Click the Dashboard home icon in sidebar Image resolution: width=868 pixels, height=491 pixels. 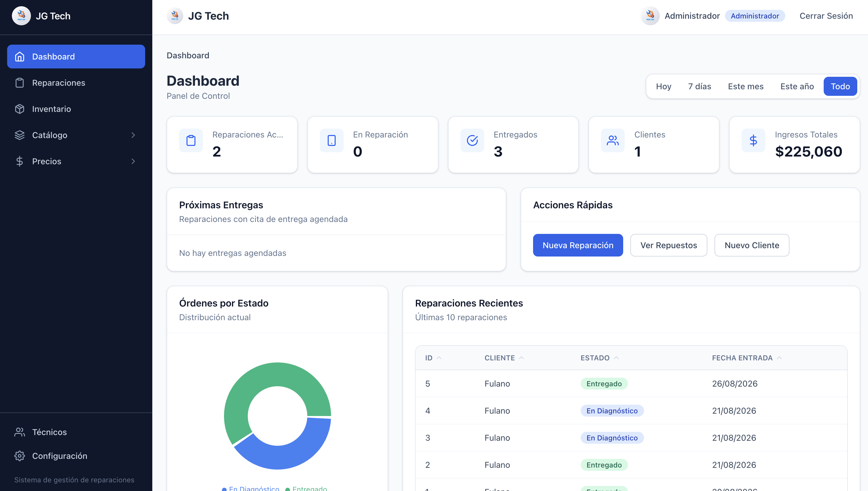pyautogui.click(x=20, y=57)
